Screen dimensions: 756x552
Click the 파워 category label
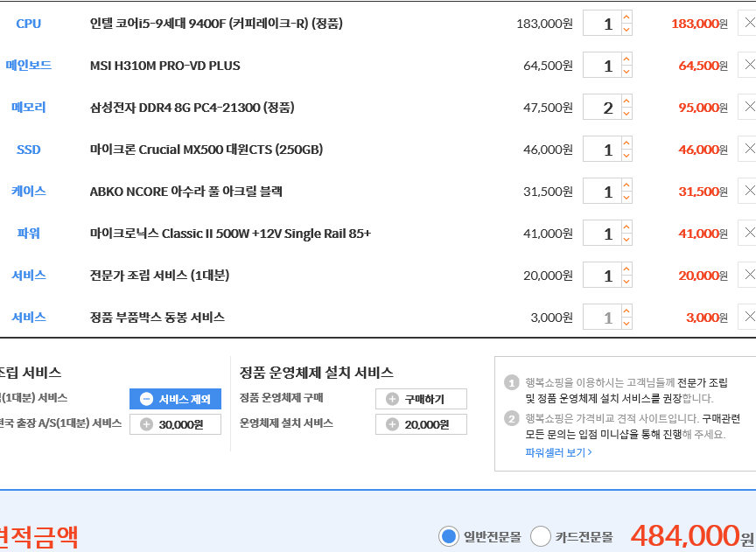[29, 234]
